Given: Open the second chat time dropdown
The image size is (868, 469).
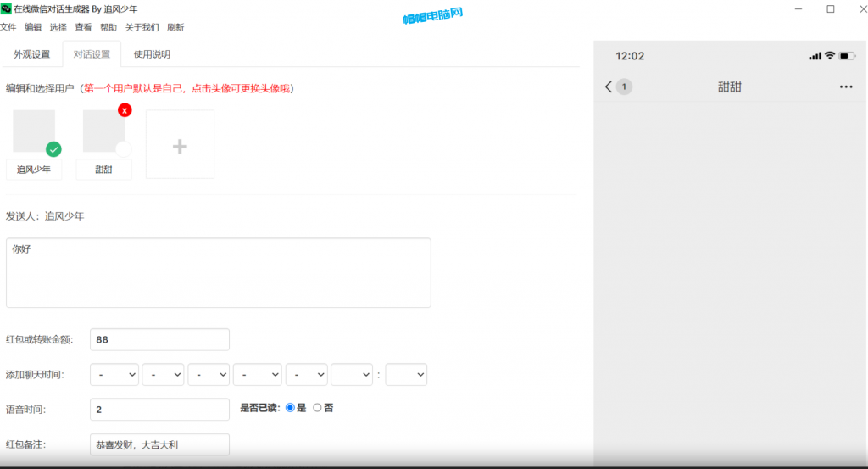Looking at the screenshot, I should tap(163, 375).
